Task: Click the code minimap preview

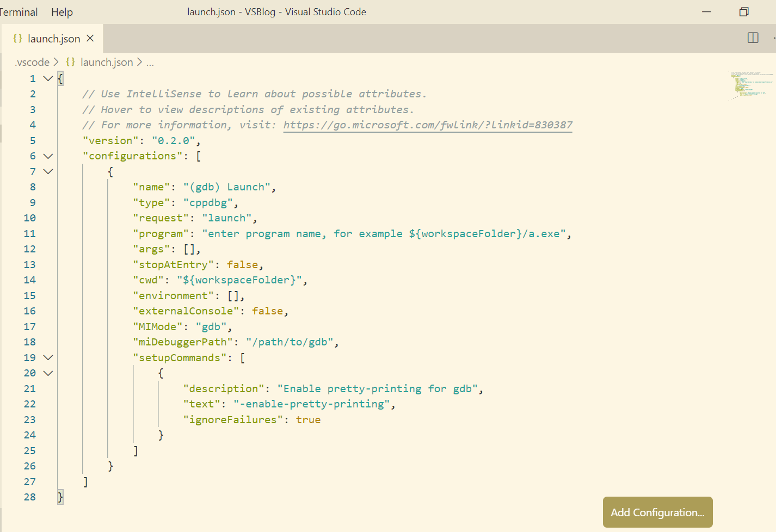Action: pos(750,85)
